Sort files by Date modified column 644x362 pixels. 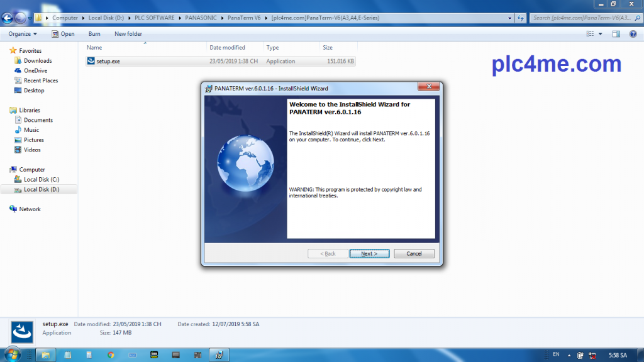(x=227, y=48)
